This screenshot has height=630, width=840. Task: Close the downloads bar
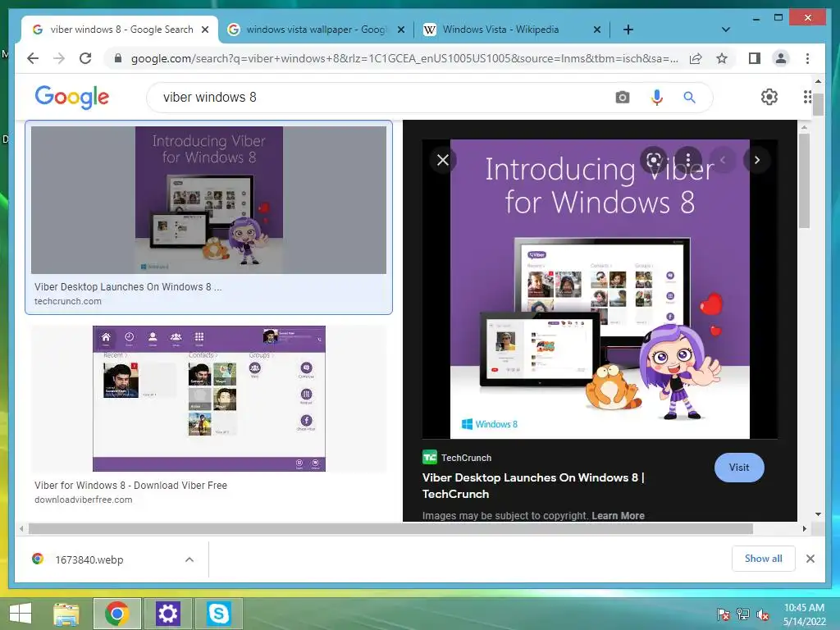pyautogui.click(x=810, y=559)
